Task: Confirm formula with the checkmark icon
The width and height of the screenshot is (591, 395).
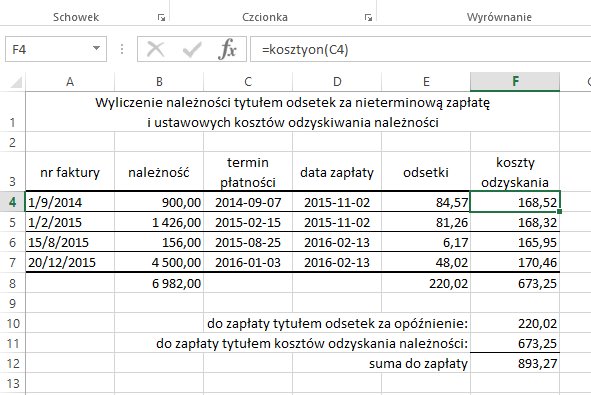Action: coord(192,49)
